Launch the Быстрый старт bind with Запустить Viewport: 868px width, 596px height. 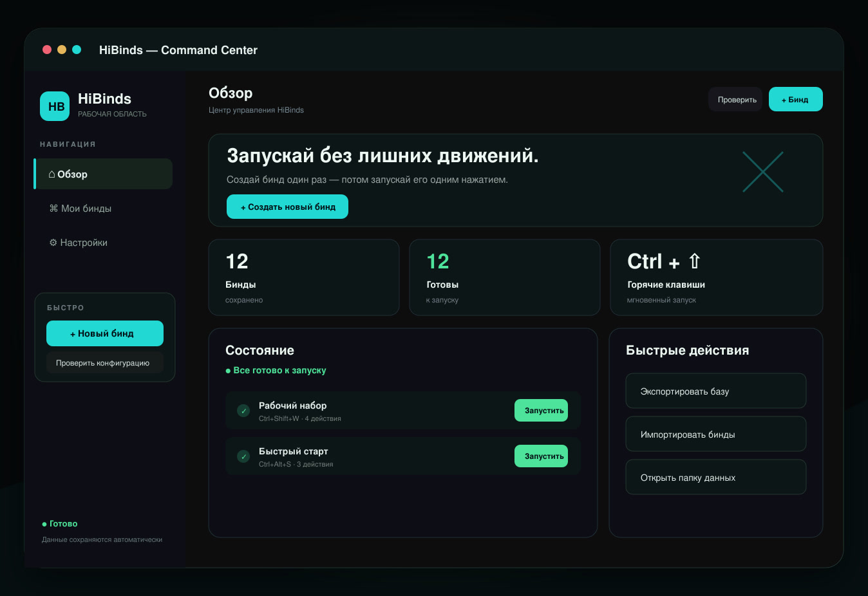pyautogui.click(x=541, y=456)
